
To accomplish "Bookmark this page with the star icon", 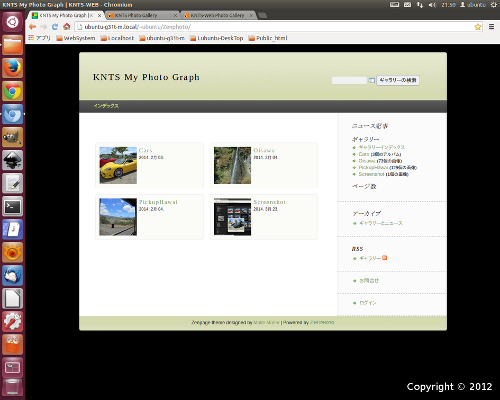I will (478, 27).
